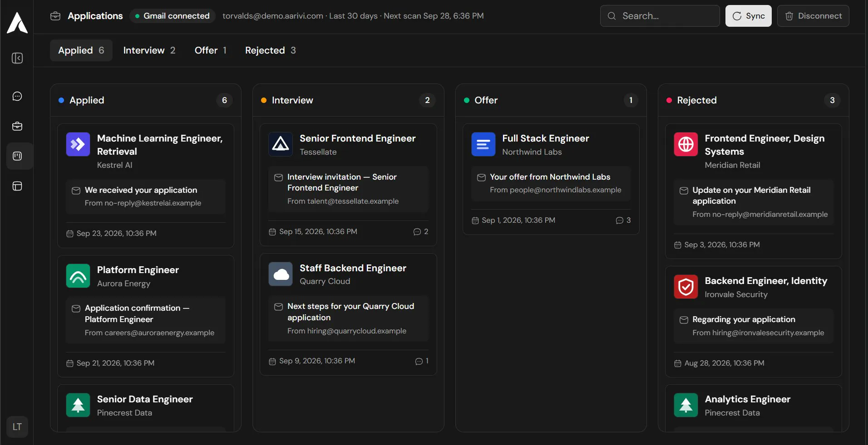Image resolution: width=868 pixels, height=445 pixels.
Task: Open the briefcase jobs icon in the sidebar
Action: (17, 126)
